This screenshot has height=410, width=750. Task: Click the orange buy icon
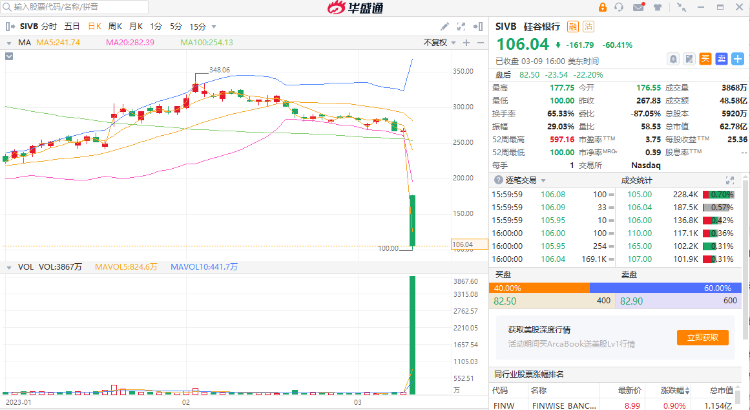[706, 59]
